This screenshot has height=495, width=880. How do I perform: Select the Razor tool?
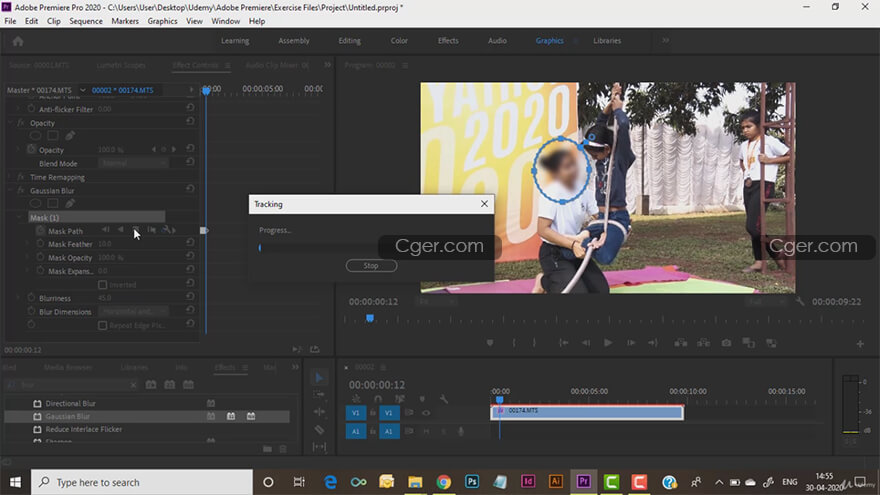click(x=319, y=430)
